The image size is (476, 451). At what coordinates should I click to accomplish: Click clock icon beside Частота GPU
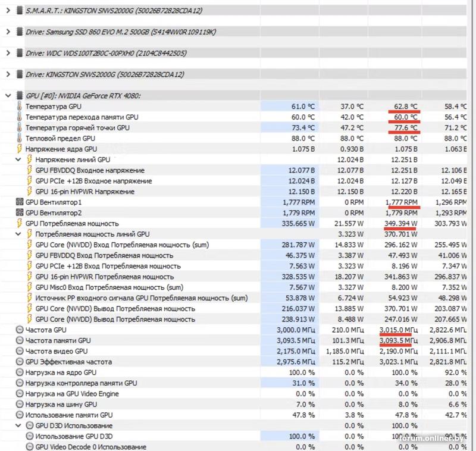point(20,330)
